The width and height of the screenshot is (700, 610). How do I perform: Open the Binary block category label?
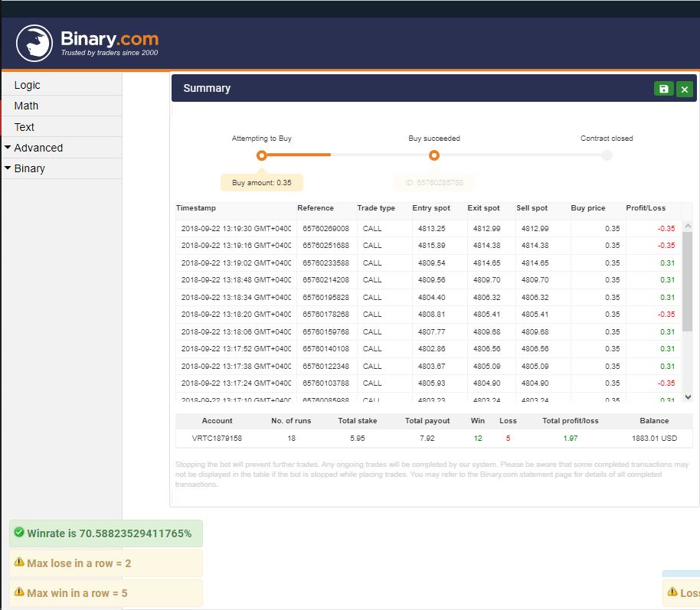pos(29,168)
